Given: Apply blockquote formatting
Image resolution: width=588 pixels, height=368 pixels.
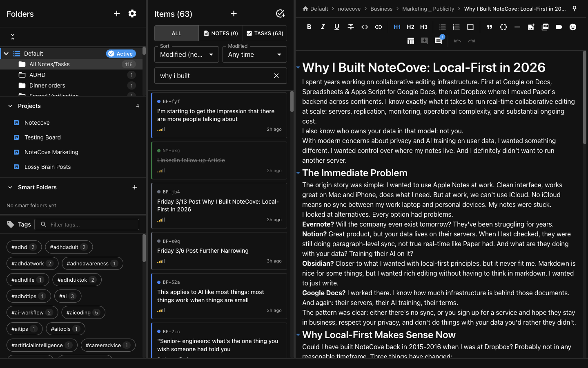Looking at the screenshot, I should (489, 27).
